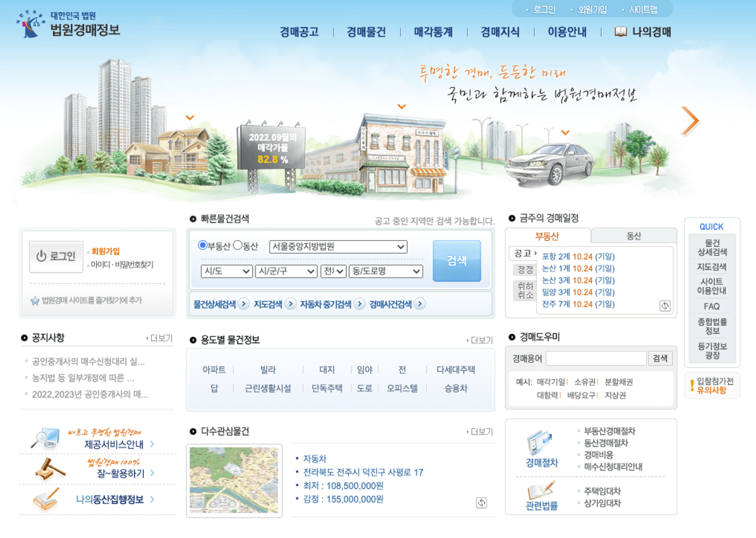Expand 다수관심물건 더보기 link

(480, 432)
